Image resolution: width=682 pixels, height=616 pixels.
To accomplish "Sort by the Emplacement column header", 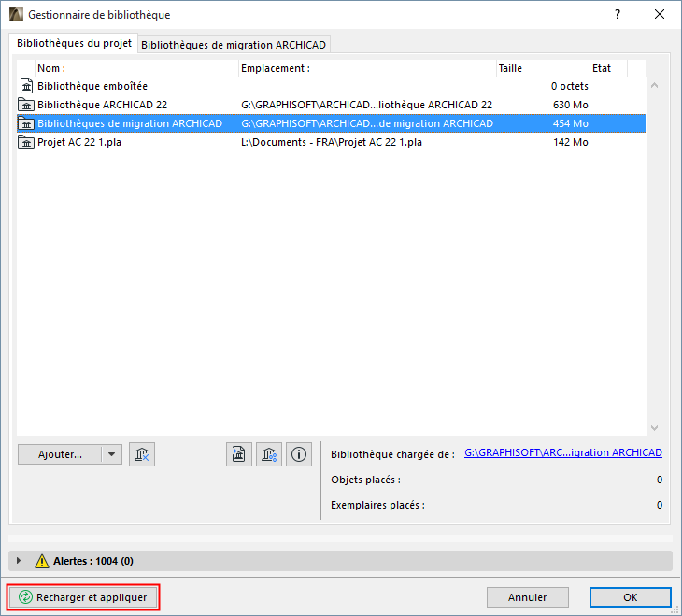I will click(367, 68).
